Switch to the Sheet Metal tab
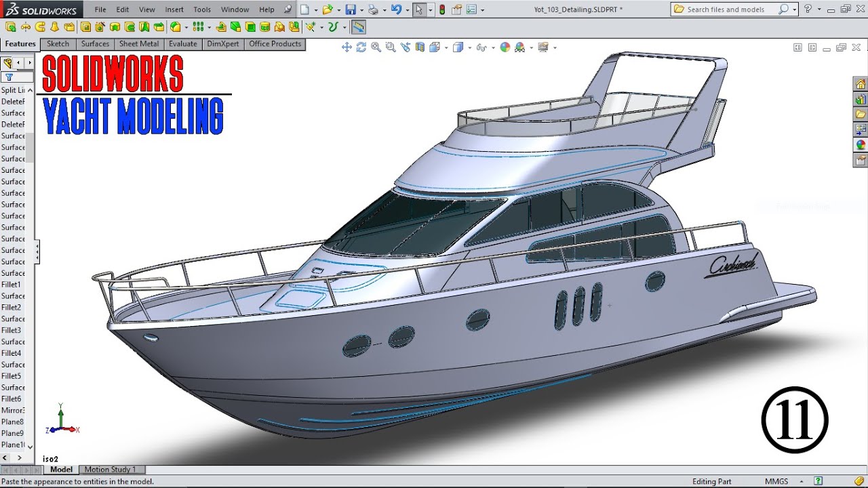This screenshot has width=868, height=488. point(139,44)
